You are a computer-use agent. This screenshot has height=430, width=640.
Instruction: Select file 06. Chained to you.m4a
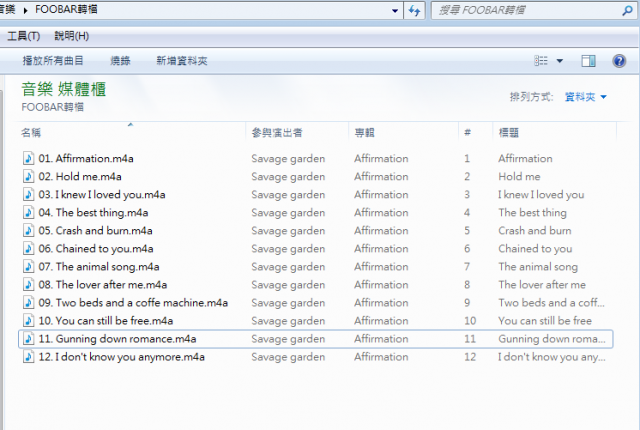point(96,248)
